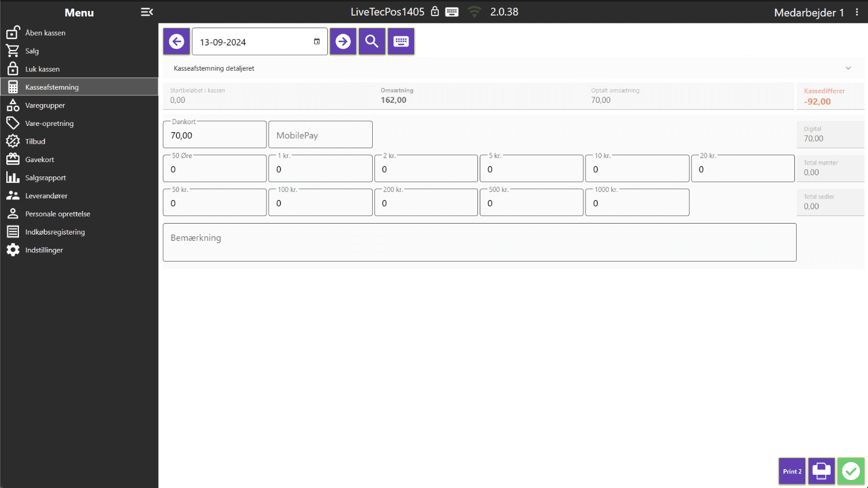This screenshot has width=868, height=488.
Task: Click the Salg shopping cart icon
Action: (x=13, y=51)
